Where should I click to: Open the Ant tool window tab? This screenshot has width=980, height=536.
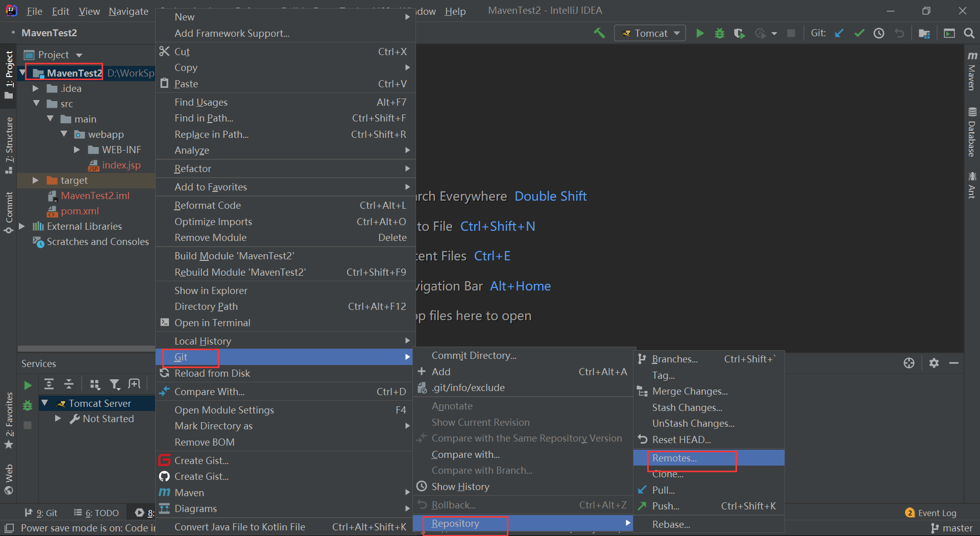(x=972, y=185)
